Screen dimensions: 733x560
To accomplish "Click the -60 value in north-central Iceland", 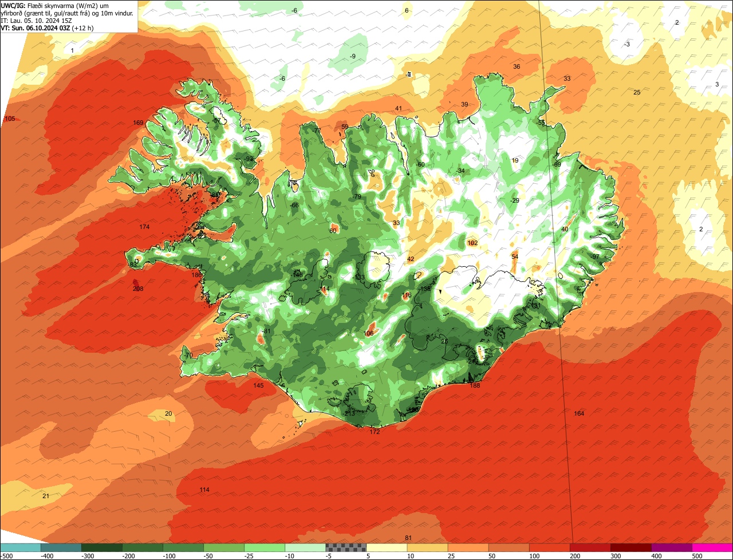I will tap(420, 165).
